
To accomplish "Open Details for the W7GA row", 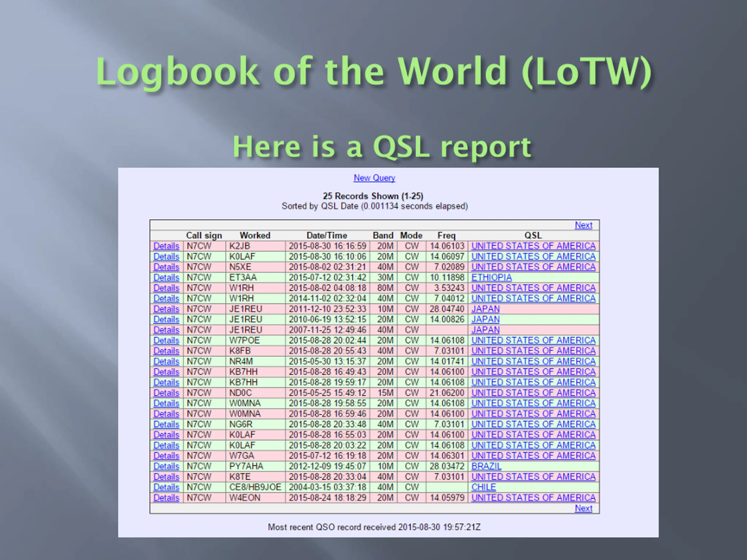I will point(166,456).
